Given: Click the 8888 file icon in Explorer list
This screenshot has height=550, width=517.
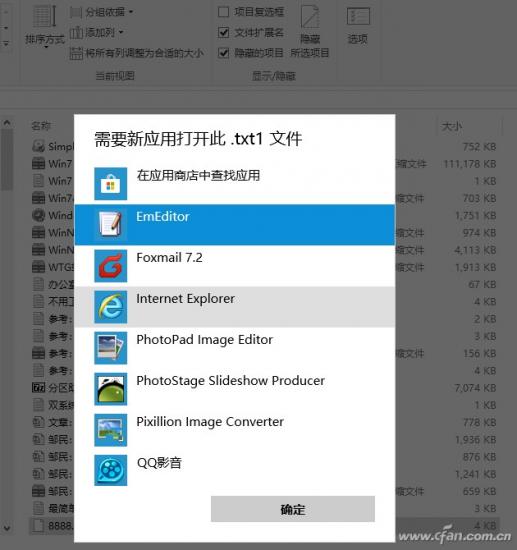Looking at the screenshot, I should pos(38,525).
